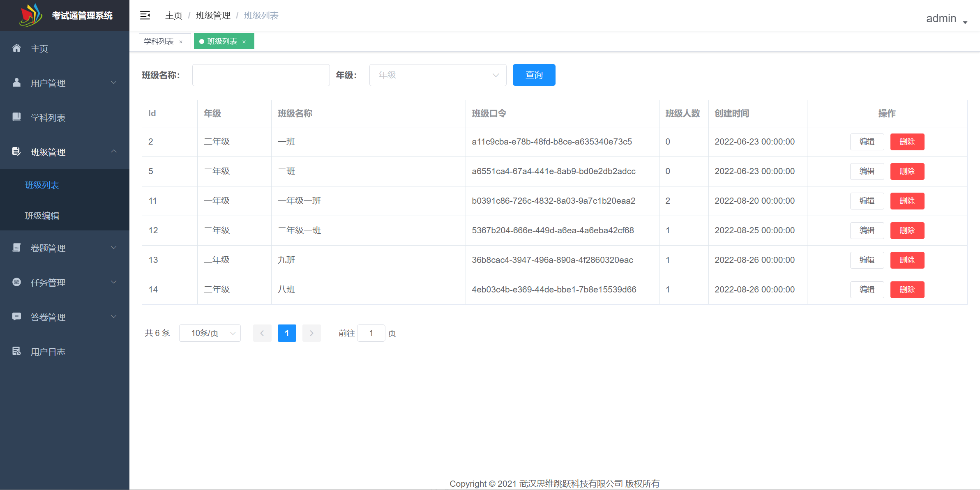Click the 卷题管理 icon in sidebar

(16, 248)
